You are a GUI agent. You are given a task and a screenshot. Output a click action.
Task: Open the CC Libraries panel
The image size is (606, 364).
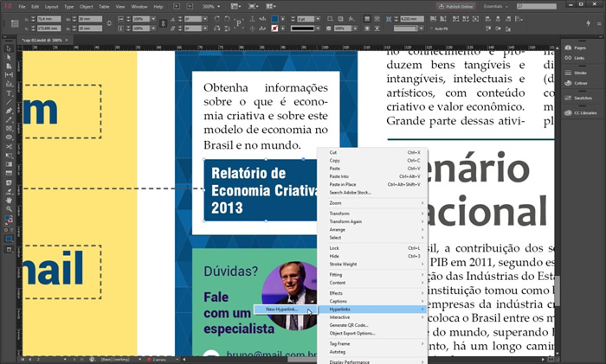583,113
